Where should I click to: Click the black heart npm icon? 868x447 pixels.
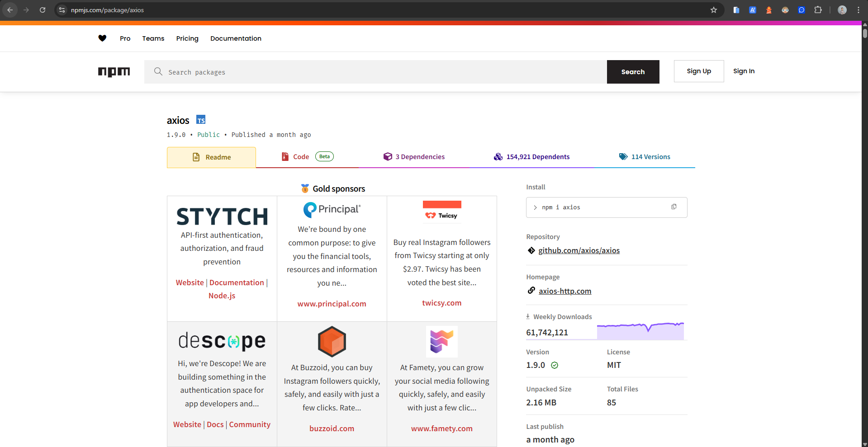[x=102, y=38]
